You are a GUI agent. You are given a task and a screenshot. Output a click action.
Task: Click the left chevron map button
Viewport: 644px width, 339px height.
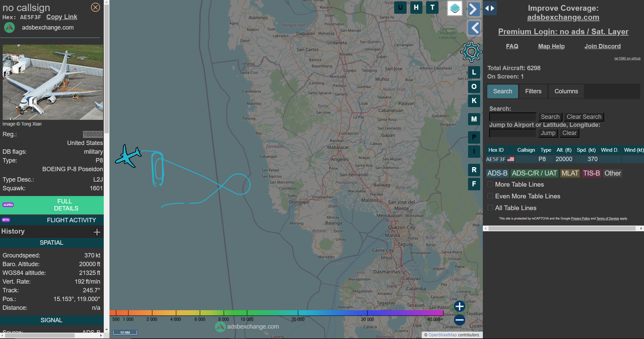pos(474,28)
